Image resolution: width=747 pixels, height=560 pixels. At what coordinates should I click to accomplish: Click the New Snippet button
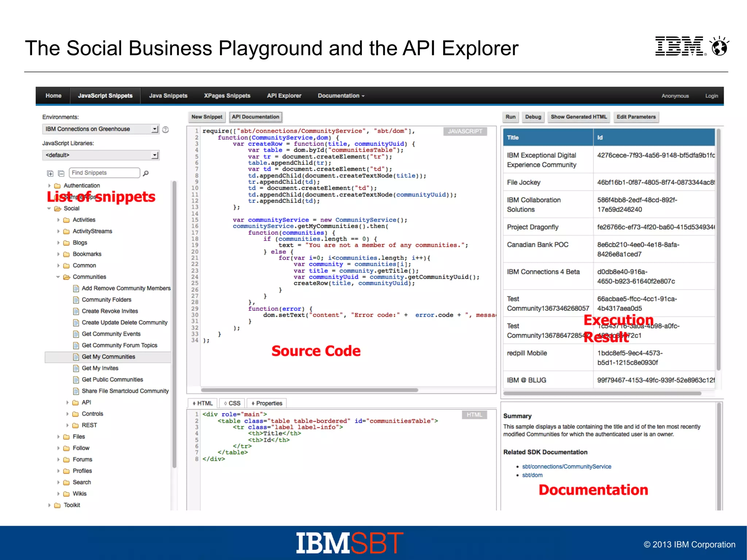pos(207,117)
